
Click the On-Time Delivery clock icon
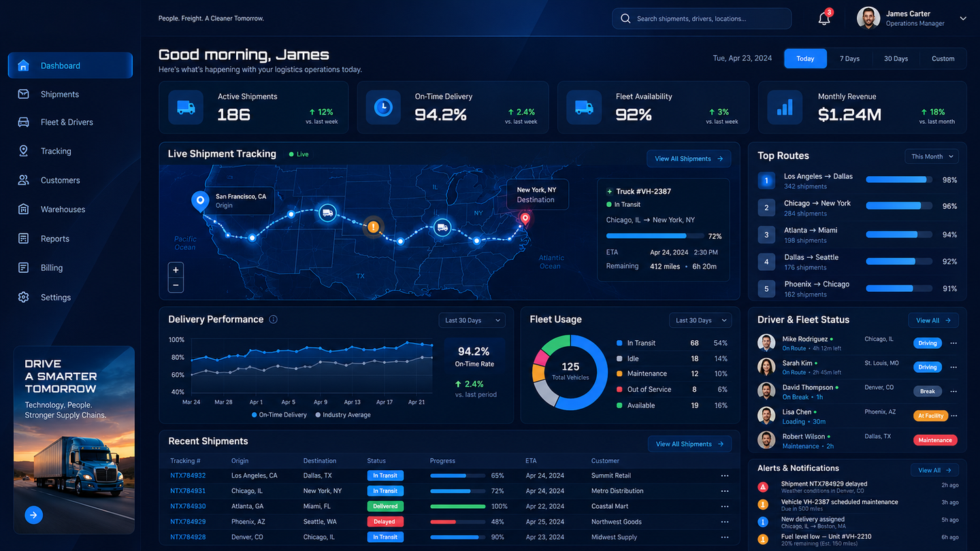pos(383,107)
